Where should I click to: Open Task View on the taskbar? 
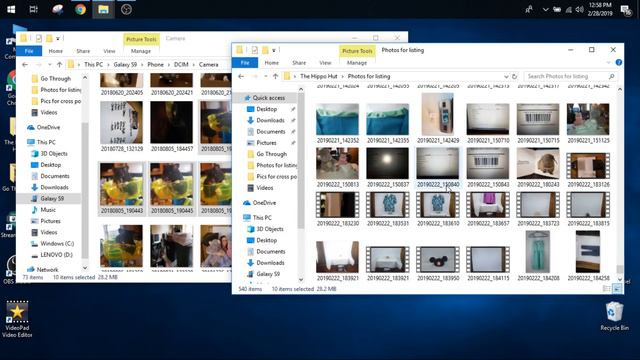pos(33,9)
